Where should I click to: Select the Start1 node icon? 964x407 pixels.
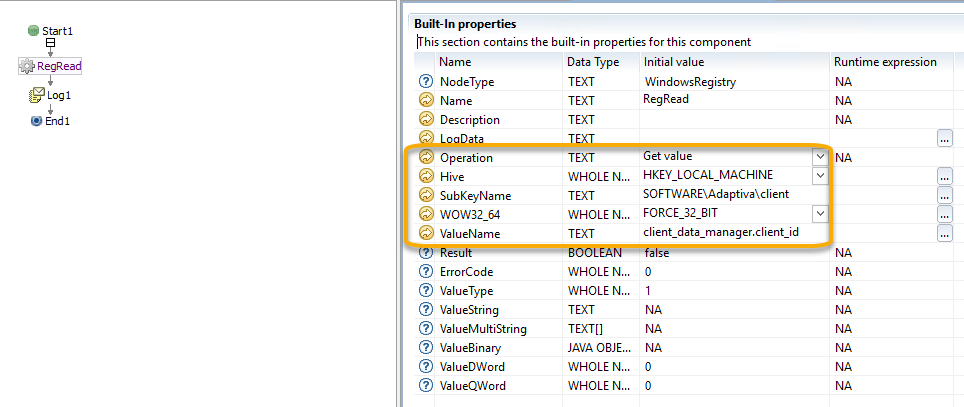coord(33,31)
